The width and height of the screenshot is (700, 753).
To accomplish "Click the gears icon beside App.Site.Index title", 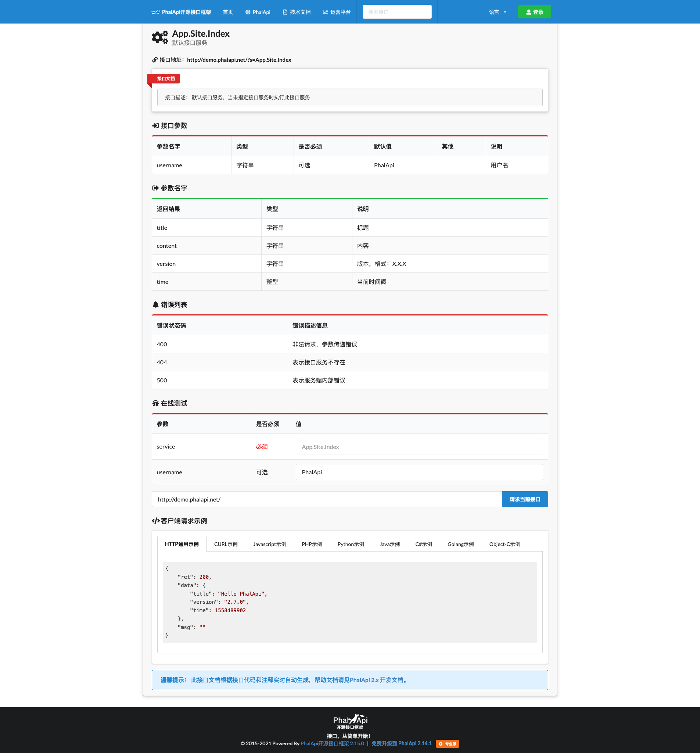I will tap(160, 38).
